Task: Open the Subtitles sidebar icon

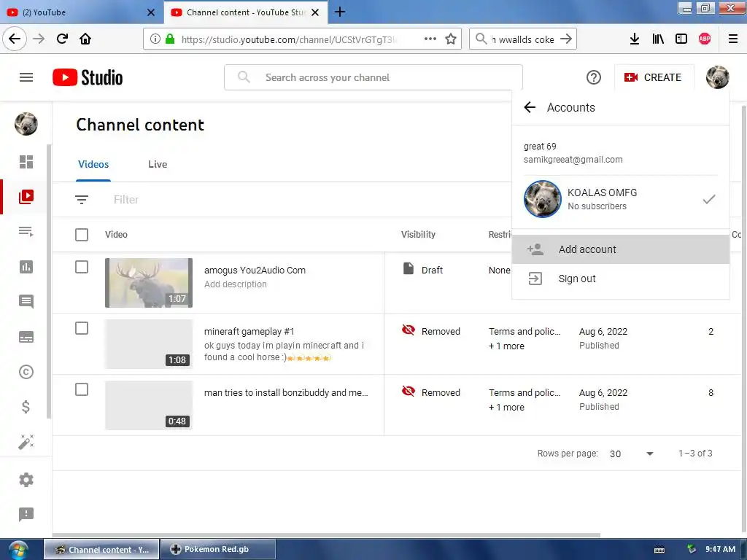Action: (x=26, y=337)
